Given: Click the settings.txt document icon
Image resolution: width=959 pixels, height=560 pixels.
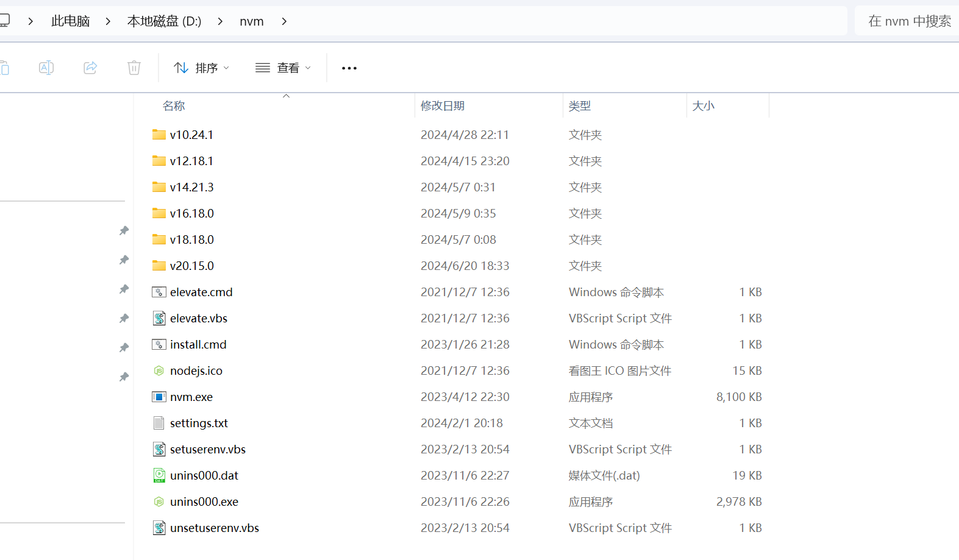Looking at the screenshot, I should pyautogui.click(x=159, y=423).
